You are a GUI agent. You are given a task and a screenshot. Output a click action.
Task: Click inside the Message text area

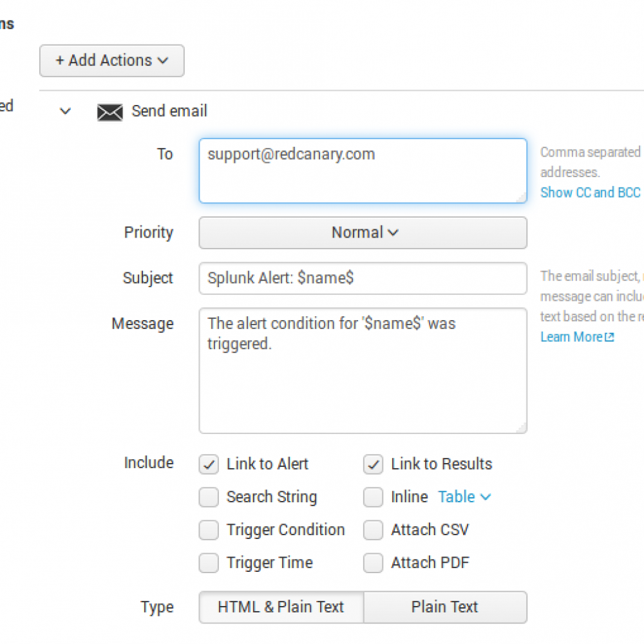363,380
